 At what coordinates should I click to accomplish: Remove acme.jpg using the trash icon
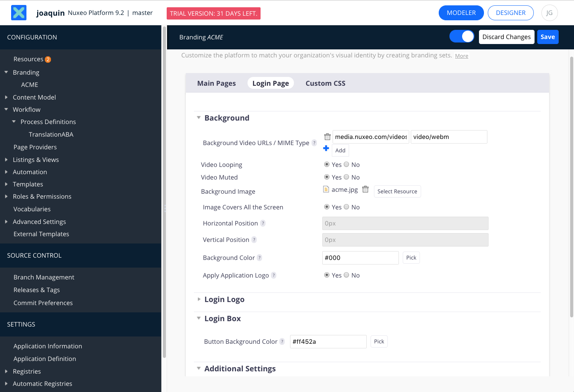[x=365, y=189]
